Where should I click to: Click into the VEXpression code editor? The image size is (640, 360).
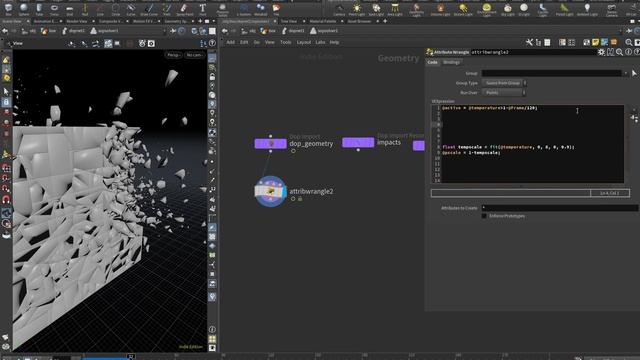[532, 144]
